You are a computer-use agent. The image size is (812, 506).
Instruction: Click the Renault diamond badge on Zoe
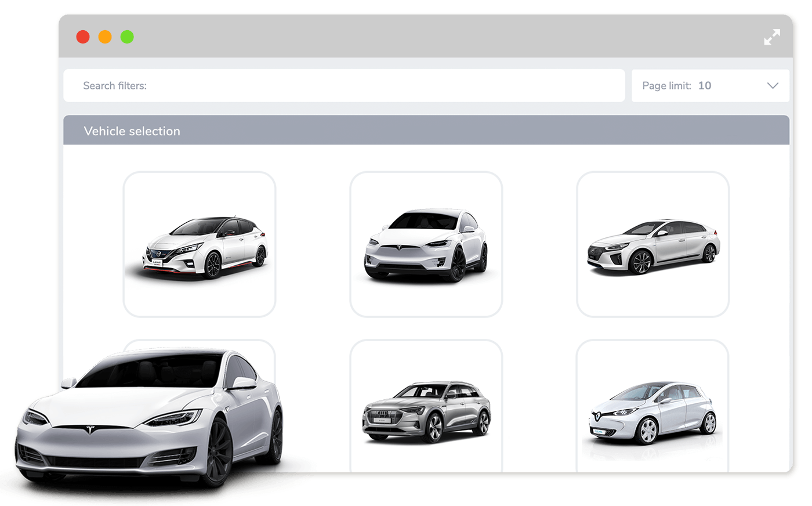pos(597,415)
